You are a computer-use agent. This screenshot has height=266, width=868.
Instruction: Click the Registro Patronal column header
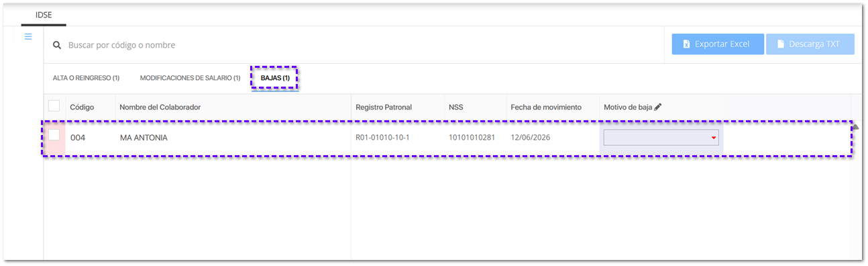pyautogui.click(x=384, y=107)
